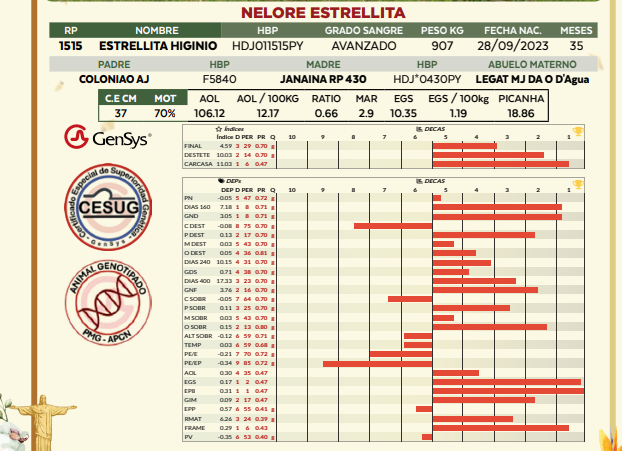Click the AOL measurement 106.12
The image size is (622, 451).
point(209,113)
